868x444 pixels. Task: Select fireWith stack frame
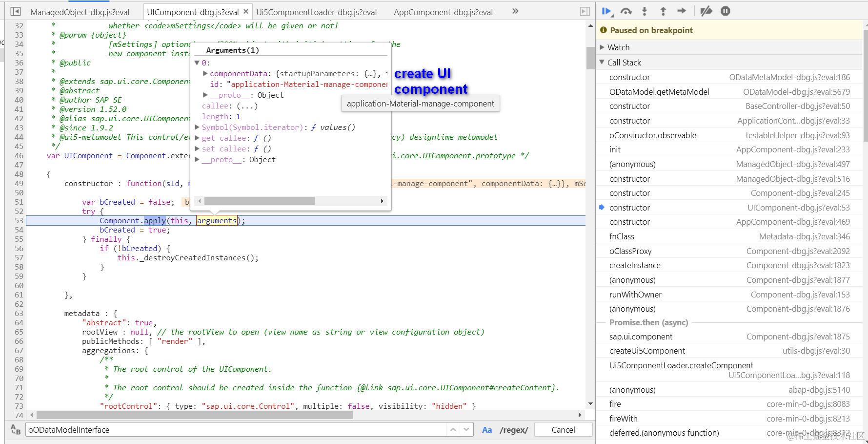pyautogui.click(x=729, y=419)
